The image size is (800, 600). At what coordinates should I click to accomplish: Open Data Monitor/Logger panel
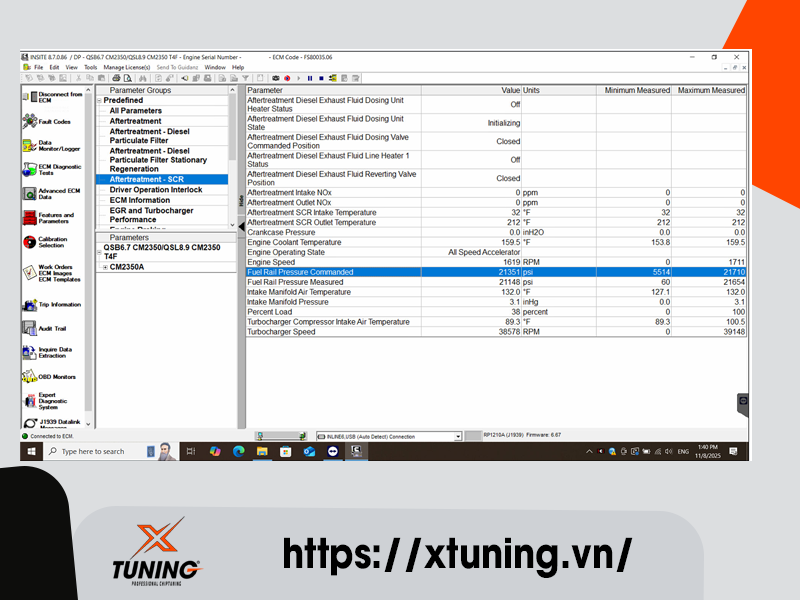(30, 146)
